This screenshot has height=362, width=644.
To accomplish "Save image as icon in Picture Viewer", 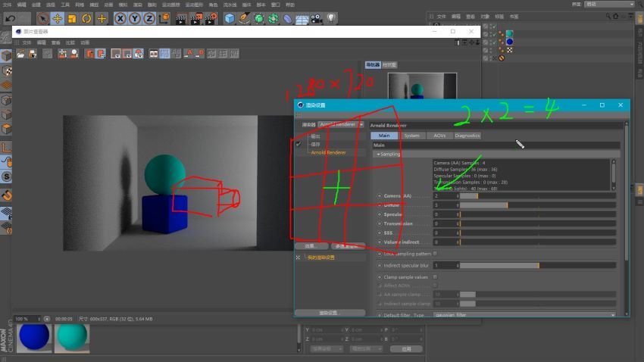I will pyautogui.click(x=33, y=54).
